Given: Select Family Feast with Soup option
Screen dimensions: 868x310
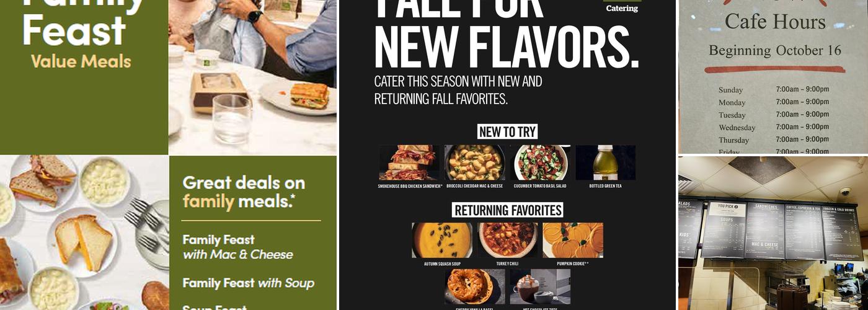Looking at the screenshot, I should click(248, 283).
